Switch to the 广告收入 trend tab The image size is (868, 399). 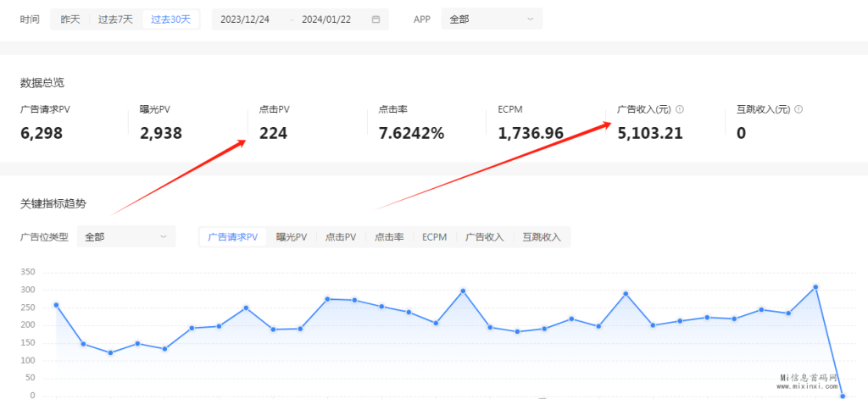(x=485, y=237)
